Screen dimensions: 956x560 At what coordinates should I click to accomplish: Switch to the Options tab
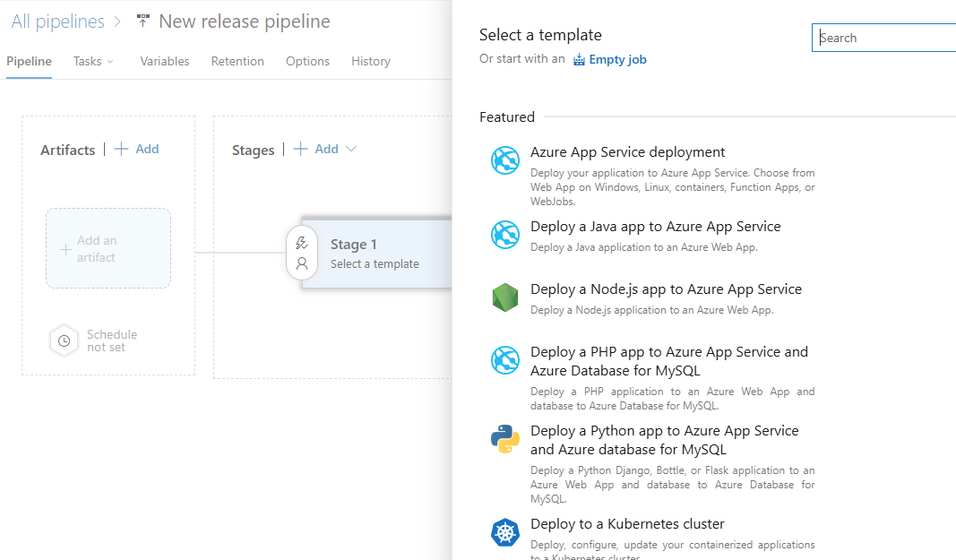point(307,61)
